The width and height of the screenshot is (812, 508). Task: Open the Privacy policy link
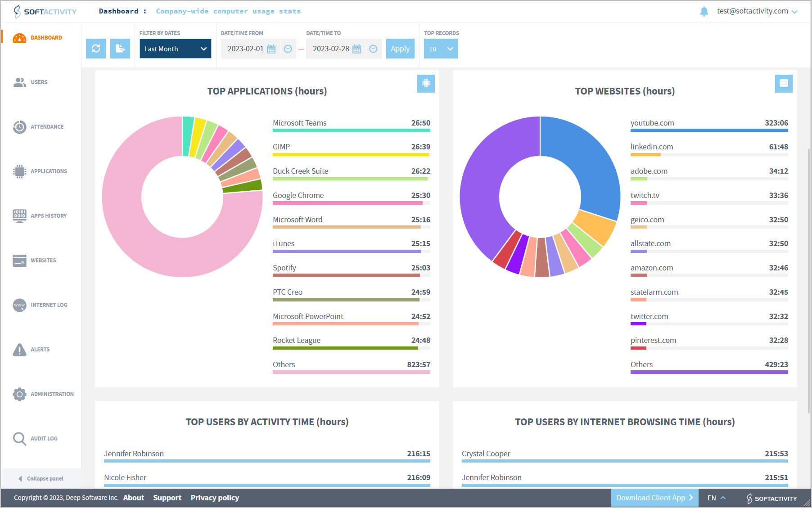[215, 498]
